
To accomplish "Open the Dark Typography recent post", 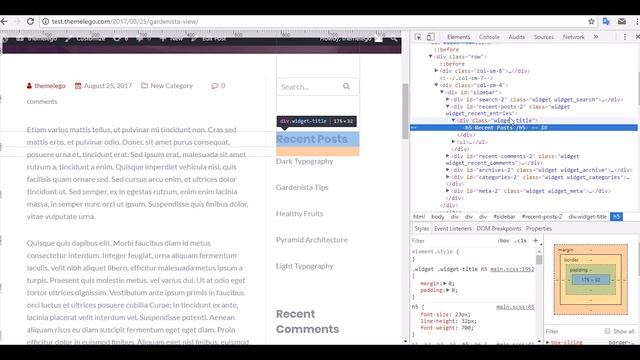I will tap(304, 161).
